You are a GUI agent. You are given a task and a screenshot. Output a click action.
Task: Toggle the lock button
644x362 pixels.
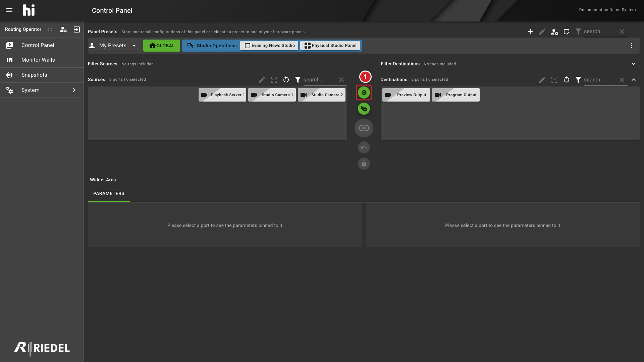364,164
